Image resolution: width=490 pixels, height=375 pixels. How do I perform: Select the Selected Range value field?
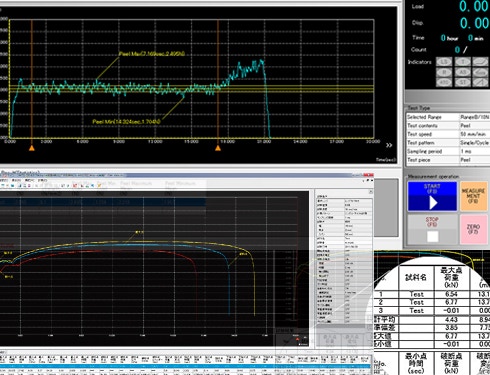(475, 117)
